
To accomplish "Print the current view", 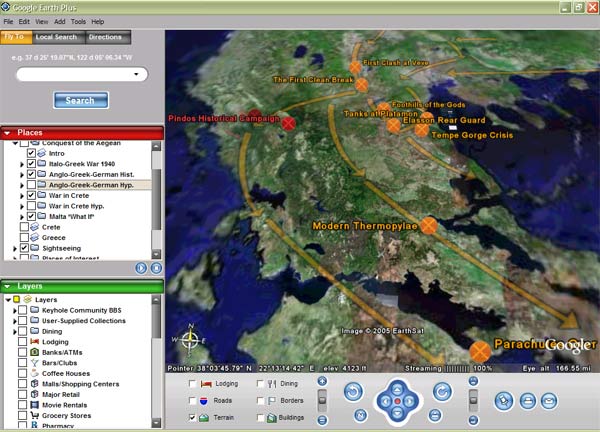I will [528, 401].
